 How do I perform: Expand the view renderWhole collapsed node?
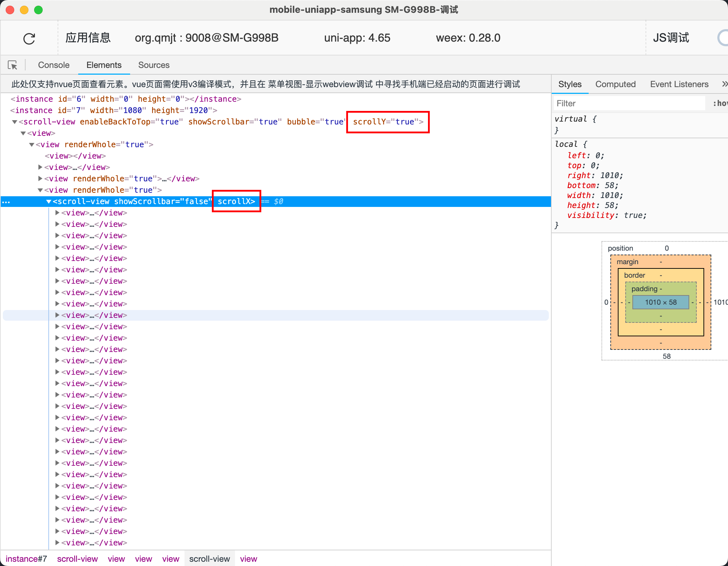click(40, 178)
